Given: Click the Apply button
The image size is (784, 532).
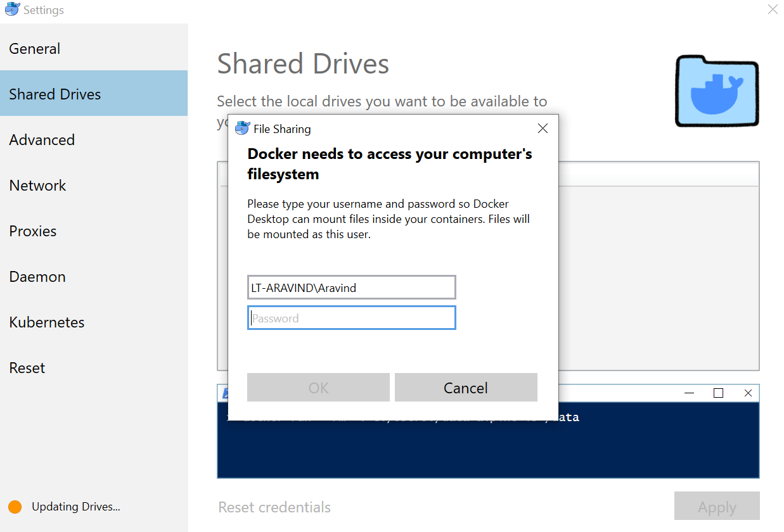Looking at the screenshot, I should coord(717,506).
